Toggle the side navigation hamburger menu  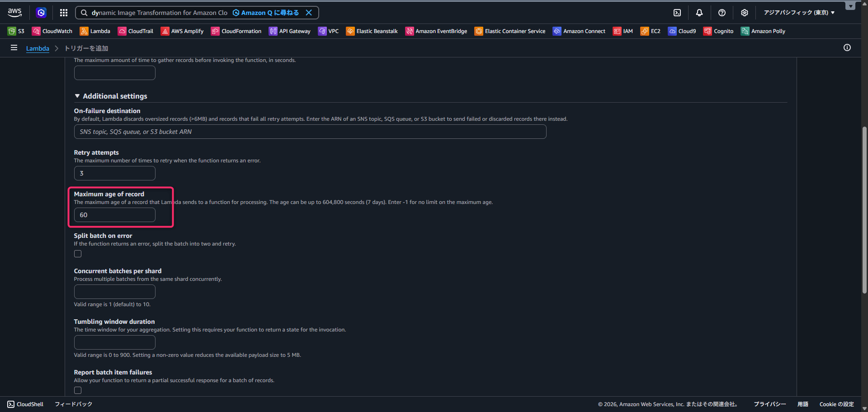[14, 48]
